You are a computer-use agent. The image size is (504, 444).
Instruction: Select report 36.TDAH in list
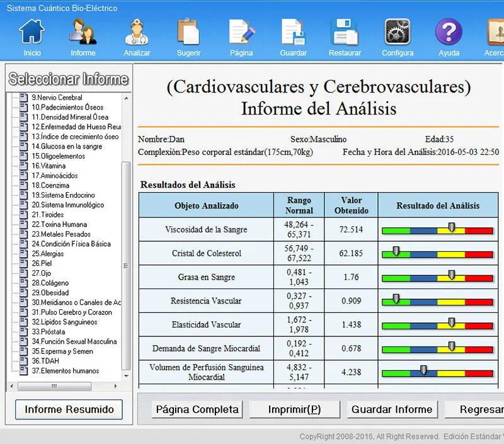[x=45, y=361]
